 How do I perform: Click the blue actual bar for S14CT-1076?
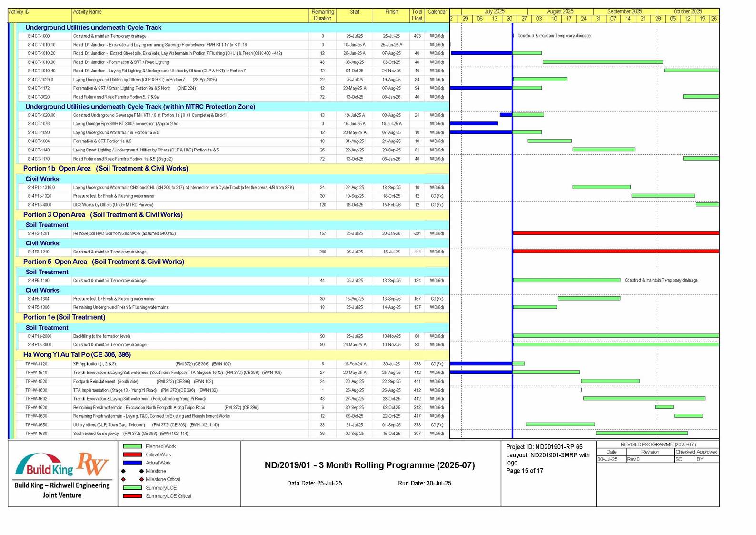click(474, 124)
